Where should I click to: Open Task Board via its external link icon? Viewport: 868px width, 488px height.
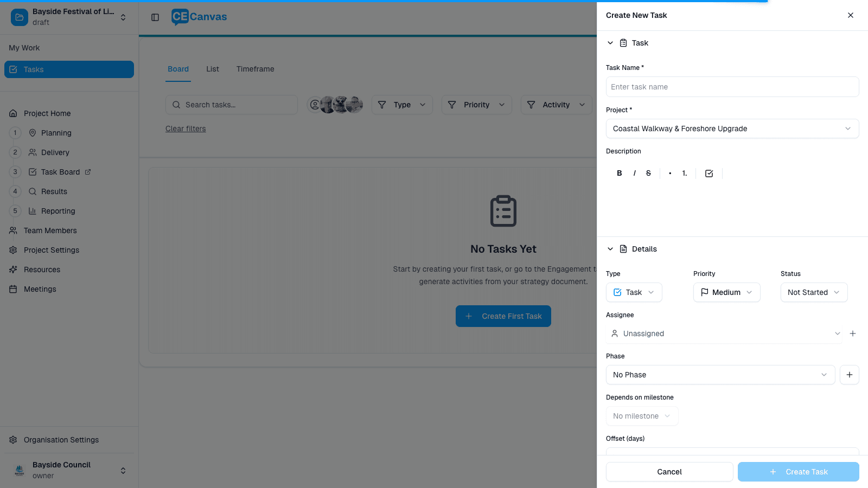point(88,172)
